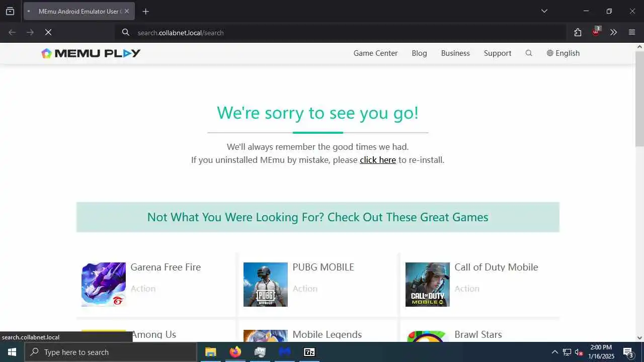Open the Business menu item
Screen dimensions: 644x362
[455, 53]
